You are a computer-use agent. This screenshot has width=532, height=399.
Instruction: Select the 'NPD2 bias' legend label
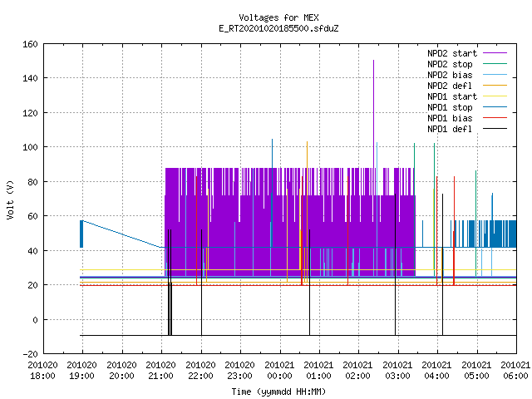tap(450, 75)
